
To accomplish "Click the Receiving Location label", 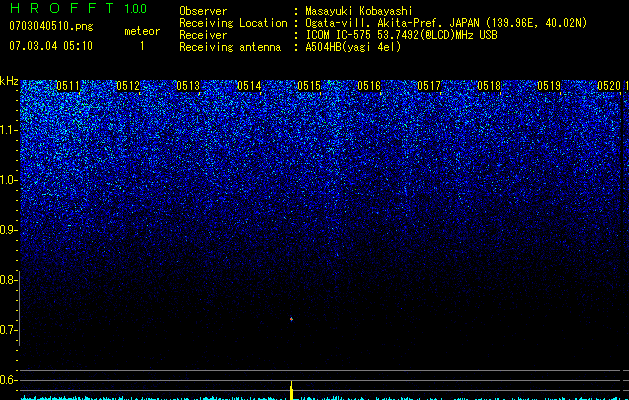I will click(233, 23).
